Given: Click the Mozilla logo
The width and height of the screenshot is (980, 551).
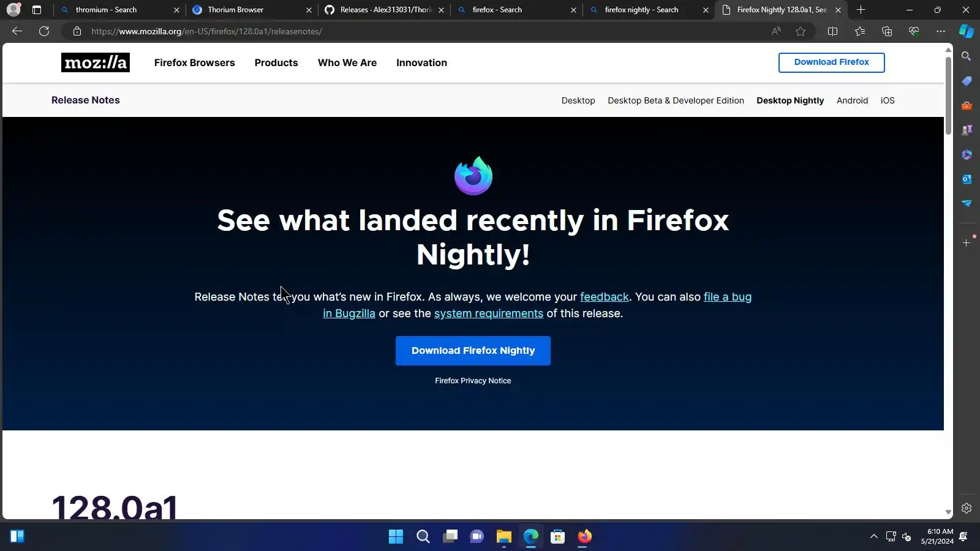Looking at the screenshot, I should click(96, 62).
